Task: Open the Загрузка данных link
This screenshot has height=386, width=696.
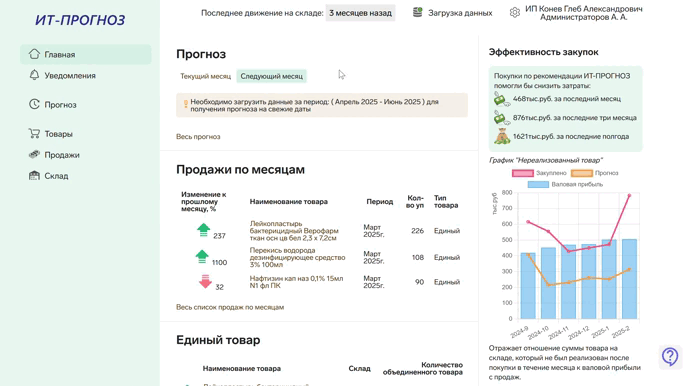Action: 460,13
